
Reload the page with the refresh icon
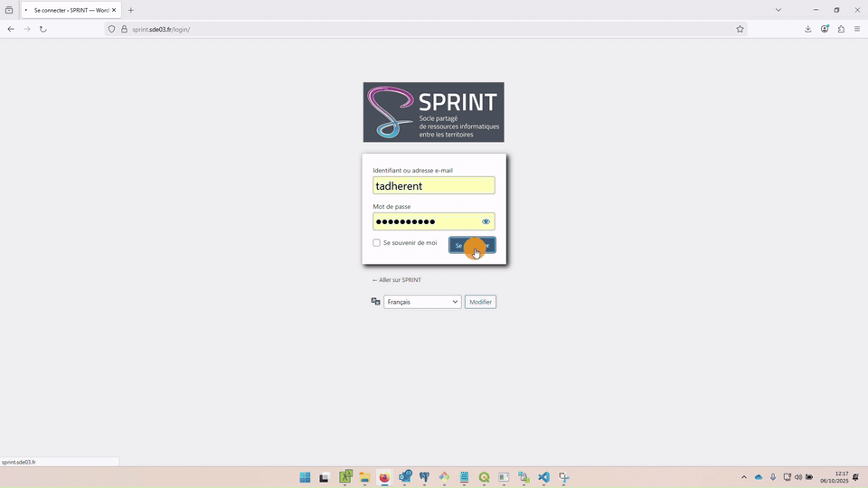coord(42,29)
